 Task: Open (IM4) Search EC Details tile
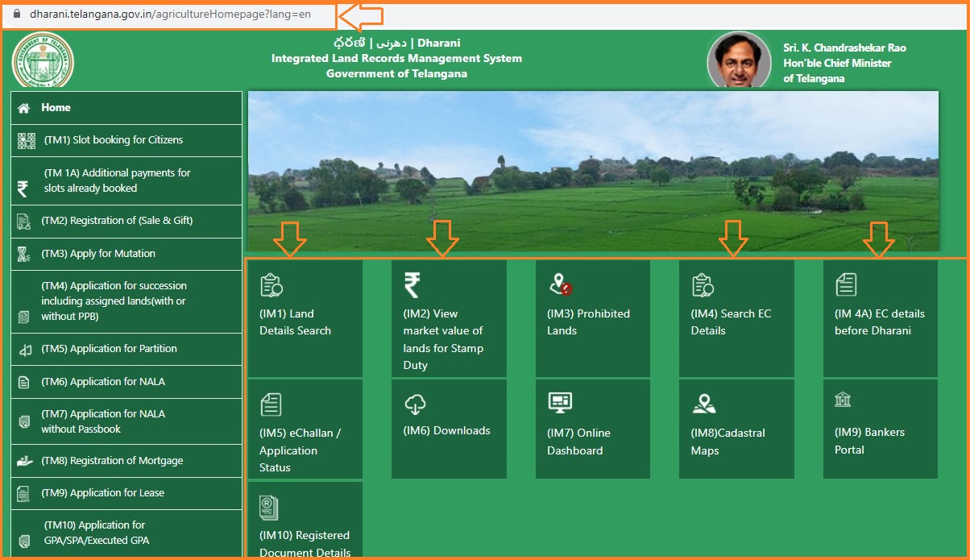click(x=736, y=321)
